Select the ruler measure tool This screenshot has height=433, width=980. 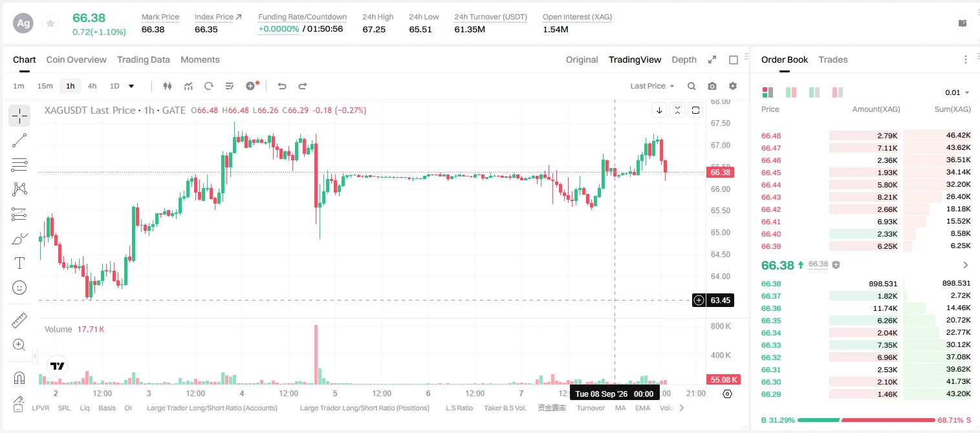[19, 320]
